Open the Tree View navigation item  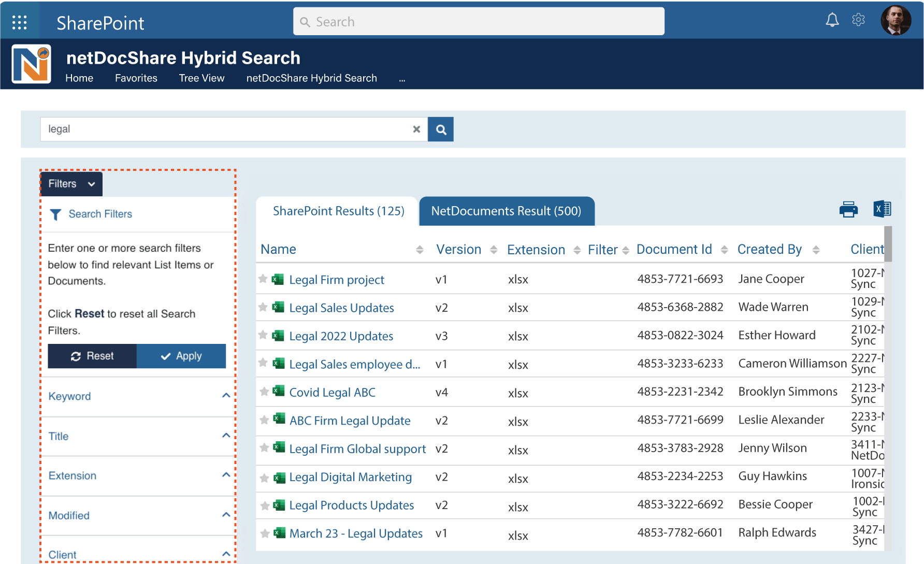[x=201, y=78]
